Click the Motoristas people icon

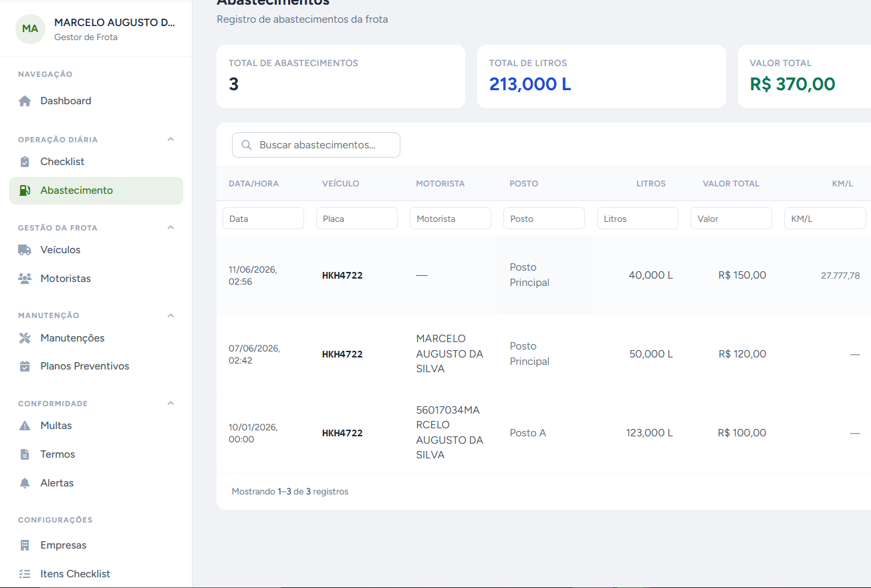point(25,279)
